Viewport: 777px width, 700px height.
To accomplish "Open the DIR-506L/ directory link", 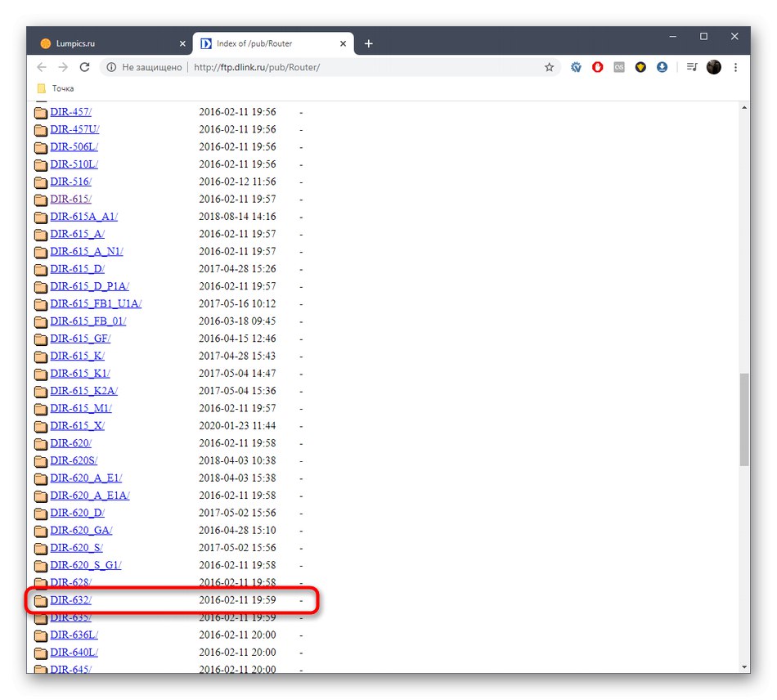I will click(74, 146).
